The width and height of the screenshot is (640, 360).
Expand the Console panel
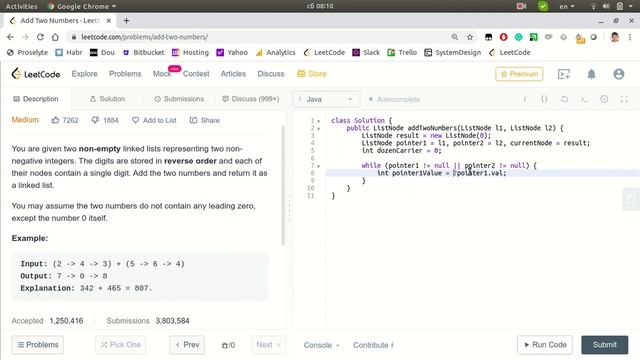click(x=321, y=345)
